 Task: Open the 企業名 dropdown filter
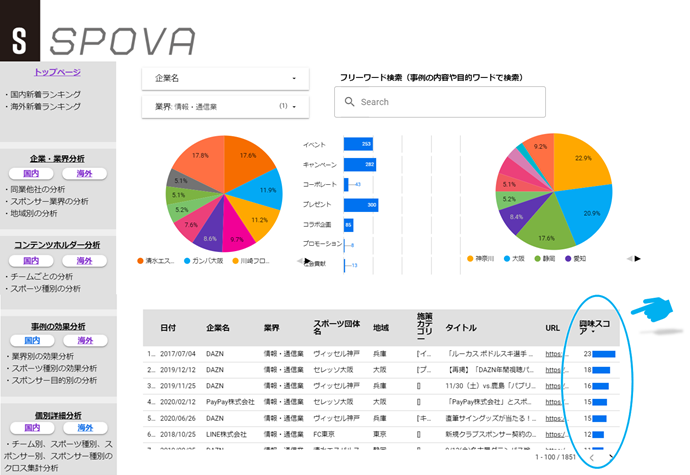click(x=225, y=78)
